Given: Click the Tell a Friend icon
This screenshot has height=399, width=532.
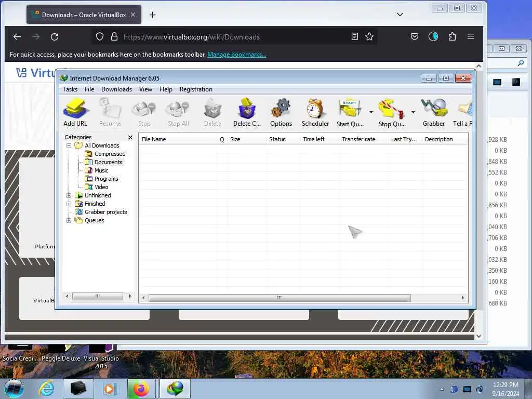Looking at the screenshot, I should tap(463, 112).
